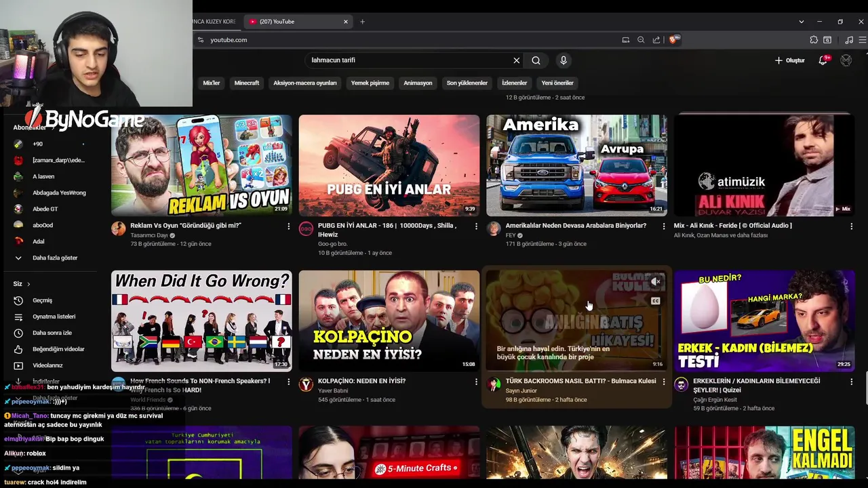The image size is (868, 488).
Task: Open Tasarımcı Dayı channel avatar
Action: pyautogui.click(x=119, y=228)
